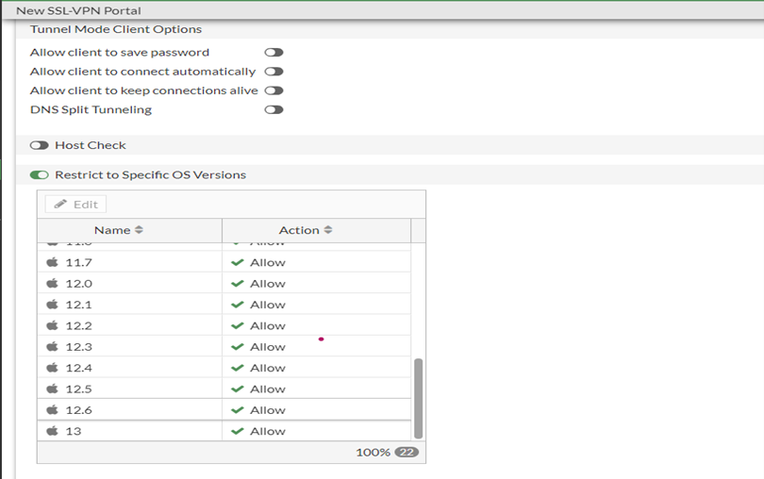
Task: Click the Apple icon beside version 13
Action: tap(53, 431)
